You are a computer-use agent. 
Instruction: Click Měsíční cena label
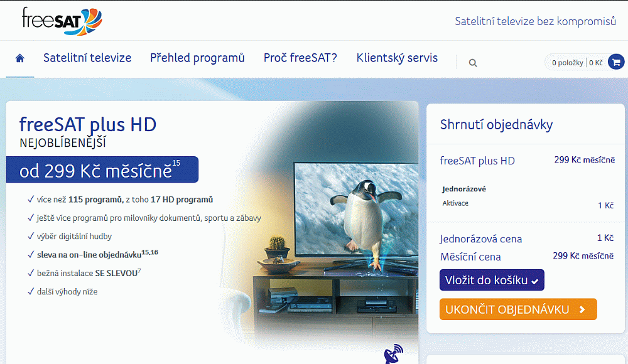click(470, 257)
